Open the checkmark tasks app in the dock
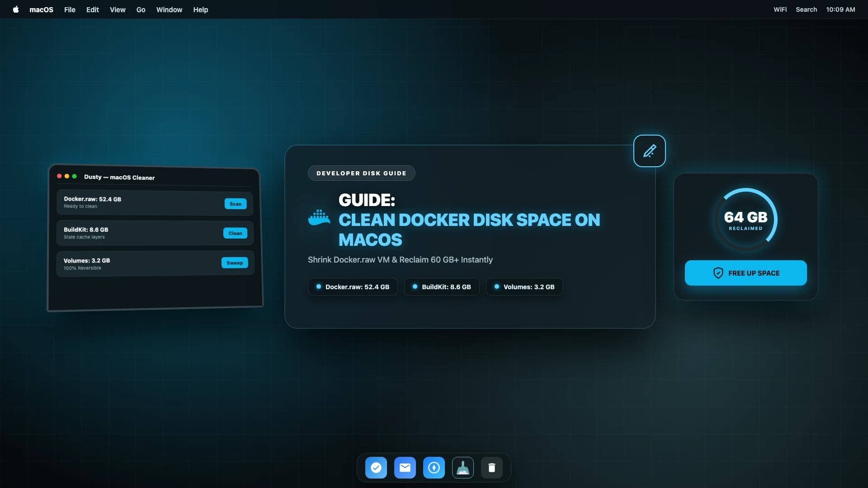The width and height of the screenshot is (868, 488). (x=376, y=468)
